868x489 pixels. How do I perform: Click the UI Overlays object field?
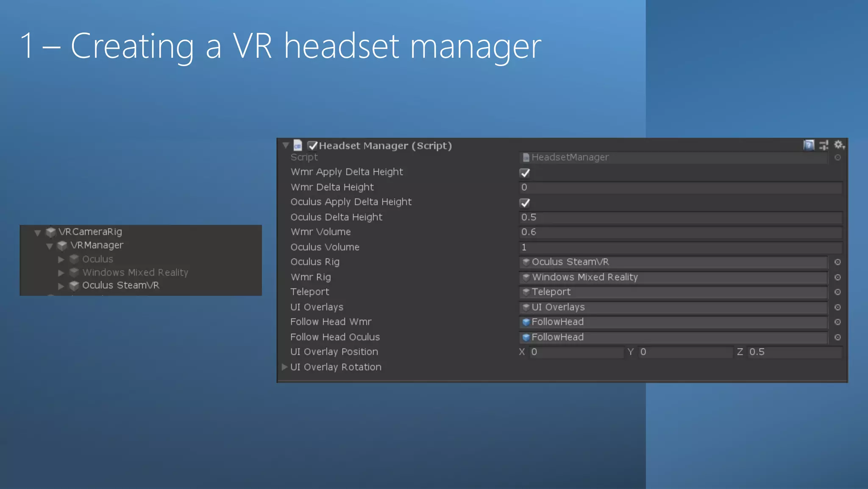(673, 307)
